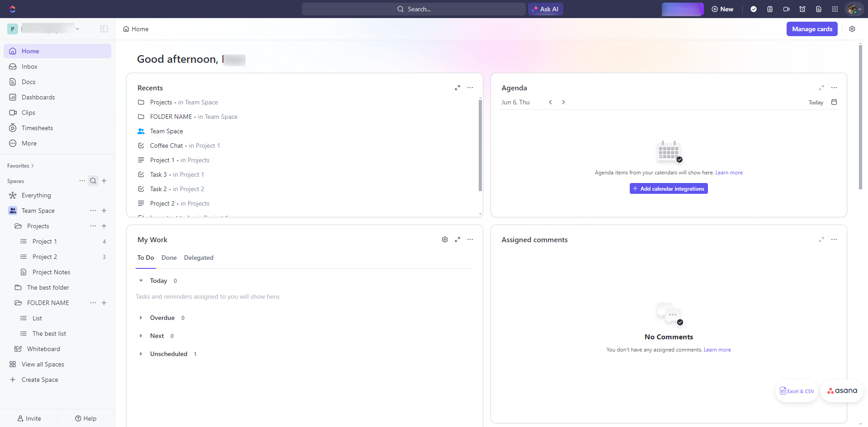Collapse the Projects folder in the sidebar

[x=18, y=226]
